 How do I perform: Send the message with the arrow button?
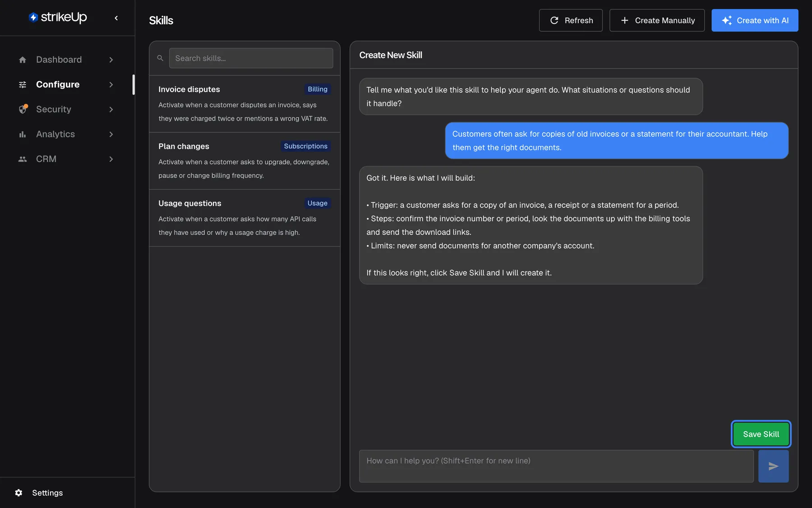773,466
